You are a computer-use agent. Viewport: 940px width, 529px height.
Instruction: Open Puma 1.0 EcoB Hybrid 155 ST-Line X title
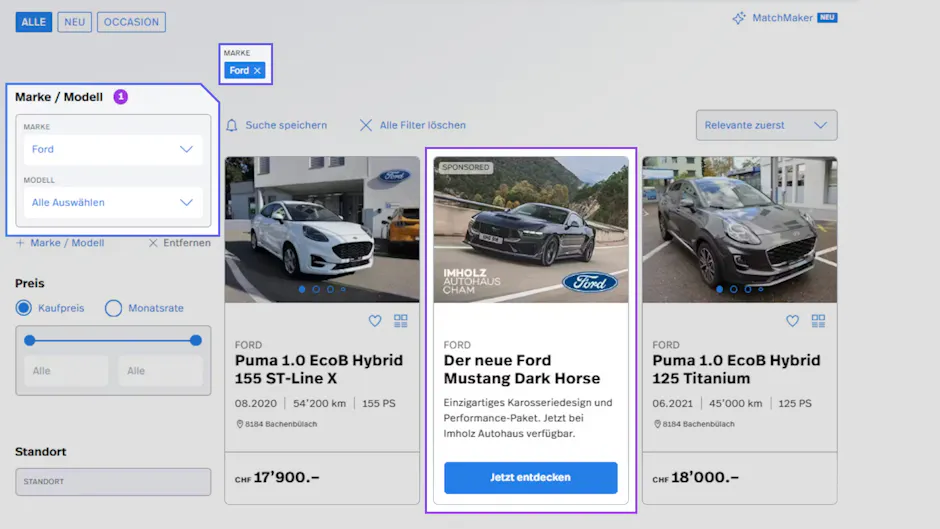coord(318,369)
